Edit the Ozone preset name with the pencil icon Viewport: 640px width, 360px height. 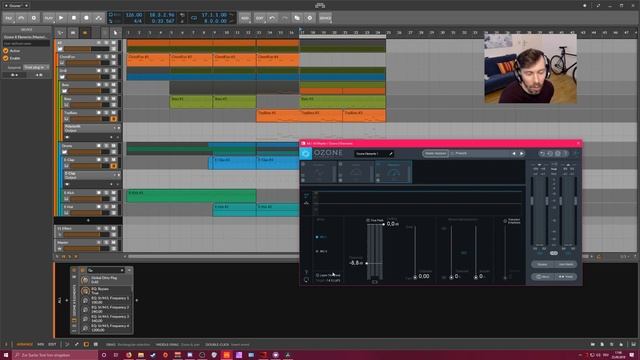391,153
